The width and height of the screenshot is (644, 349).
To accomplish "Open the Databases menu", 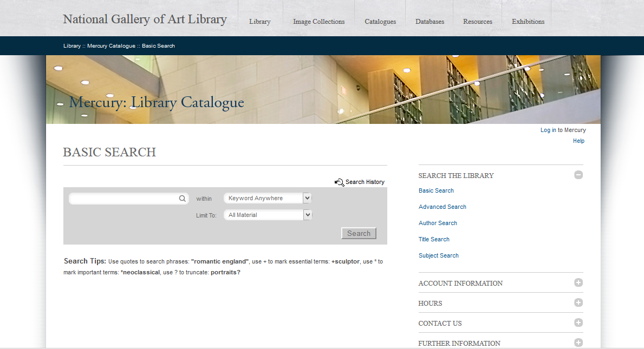I will tap(430, 21).
